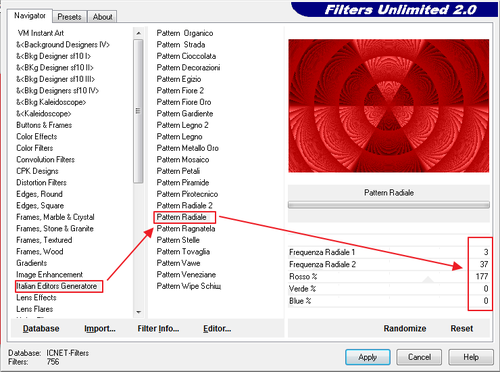Choose Pattern Egizio filter
Viewport: 500px width, 372px height.
tap(179, 79)
